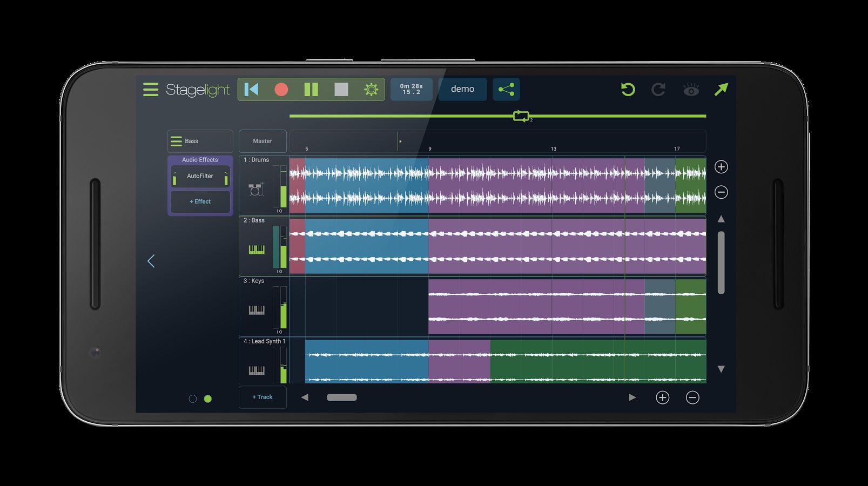
Task: Increase track height with the upper plus icon
Action: (721, 167)
